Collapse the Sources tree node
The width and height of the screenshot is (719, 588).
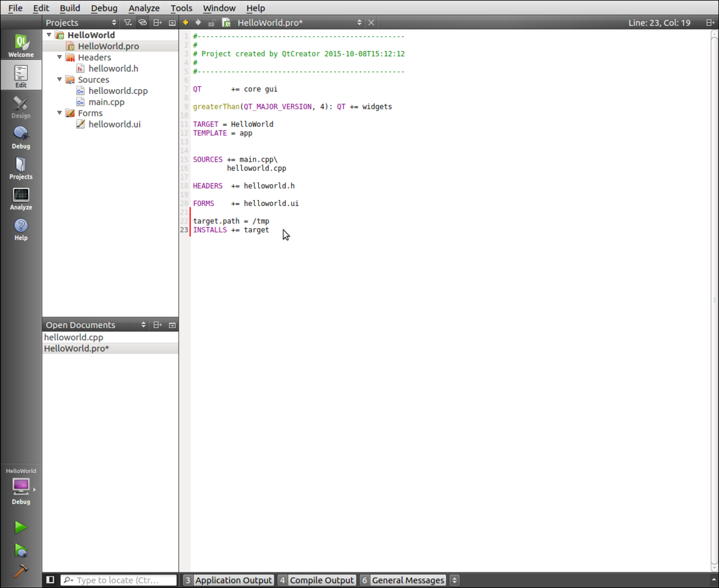[x=59, y=79]
